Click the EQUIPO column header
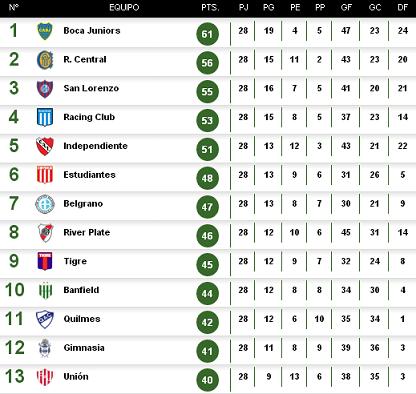 click(x=124, y=8)
